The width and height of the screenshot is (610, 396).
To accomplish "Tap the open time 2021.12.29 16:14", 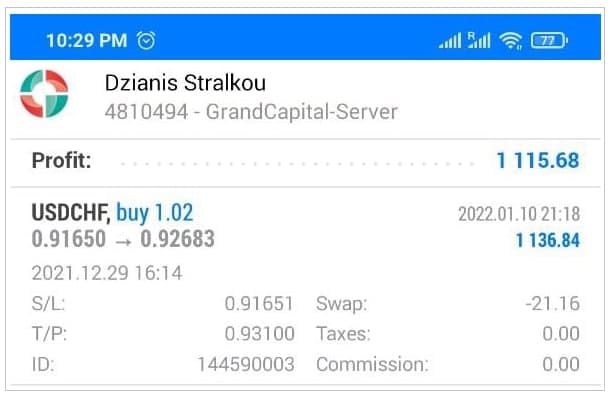I will point(107,273).
